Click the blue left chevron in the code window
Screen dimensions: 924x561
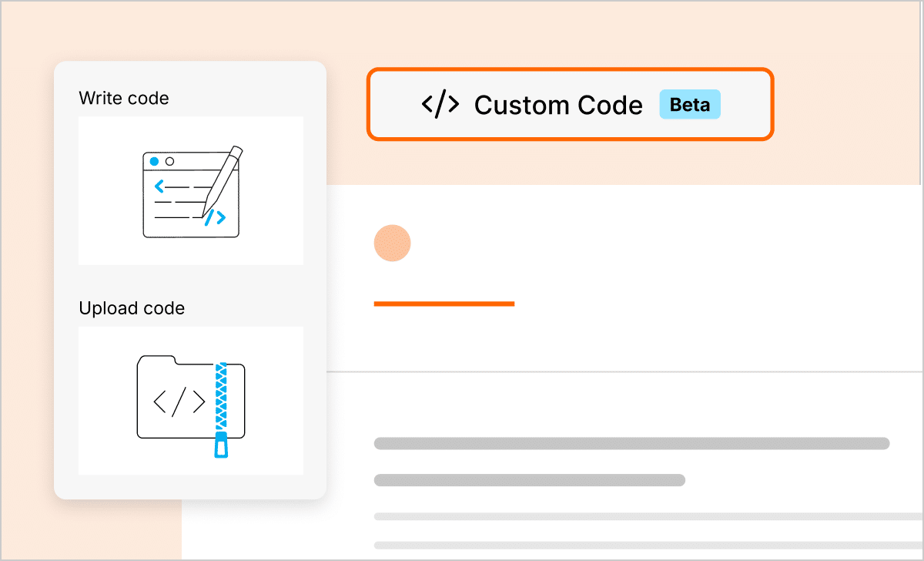click(159, 186)
